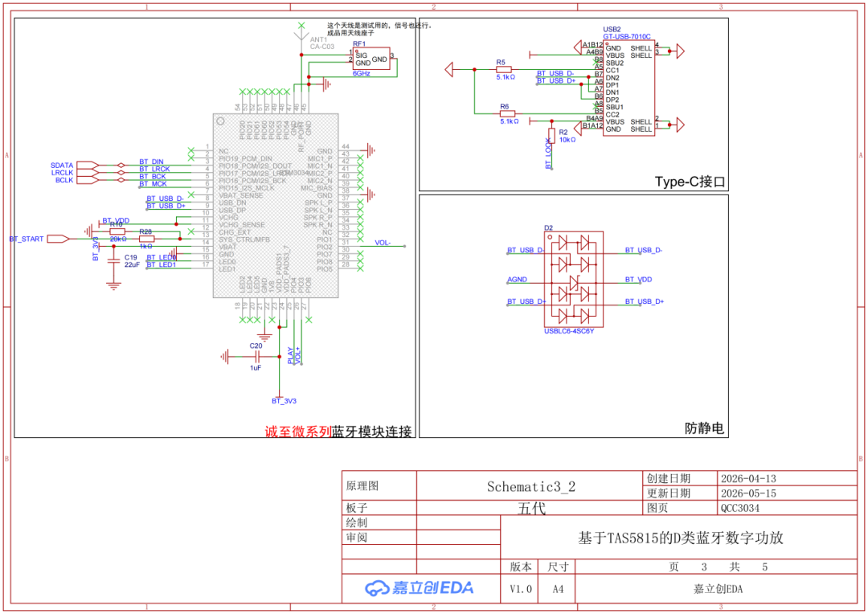Select the 22uF value of C19
The height and width of the screenshot is (614, 868).
click(132, 264)
